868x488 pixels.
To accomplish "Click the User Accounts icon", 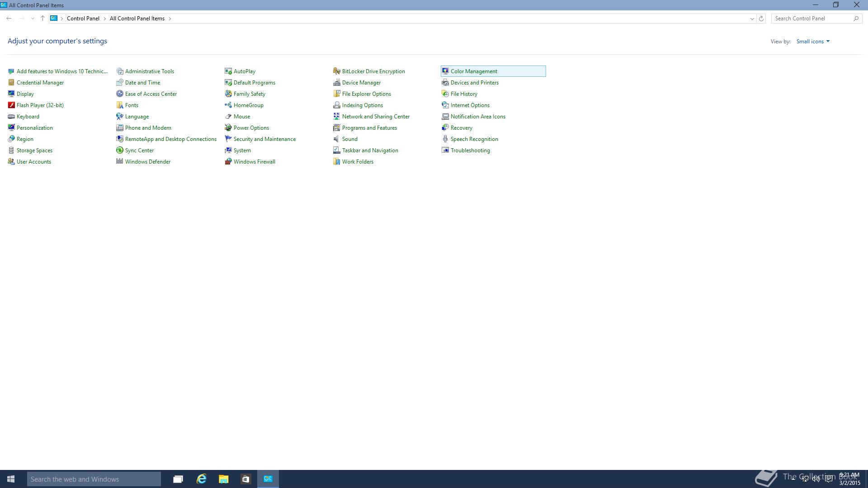I will pyautogui.click(x=11, y=162).
